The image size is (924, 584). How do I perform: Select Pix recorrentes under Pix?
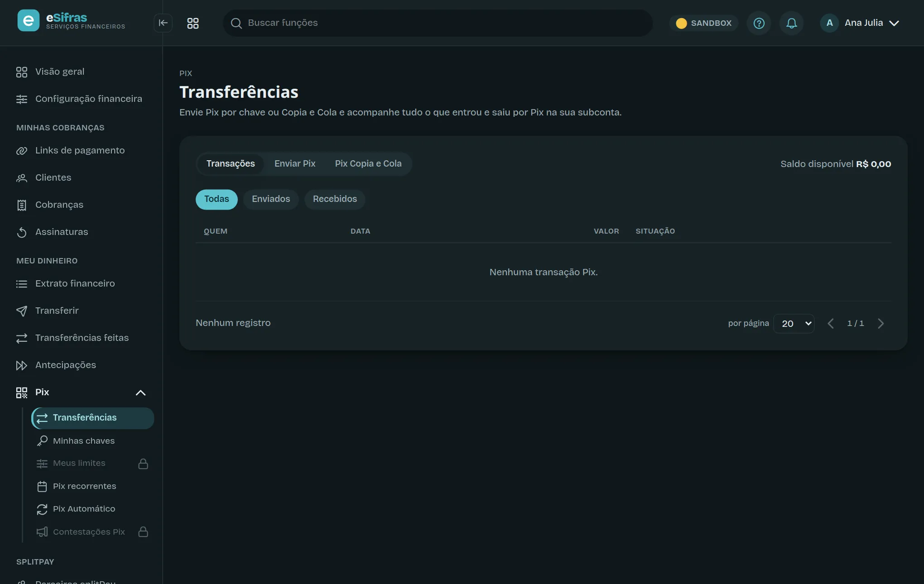pyautogui.click(x=93, y=486)
